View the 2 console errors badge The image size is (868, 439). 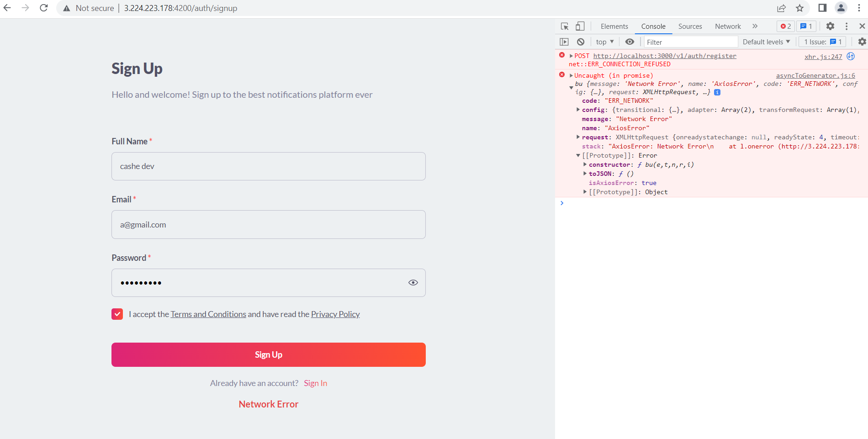pos(785,26)
